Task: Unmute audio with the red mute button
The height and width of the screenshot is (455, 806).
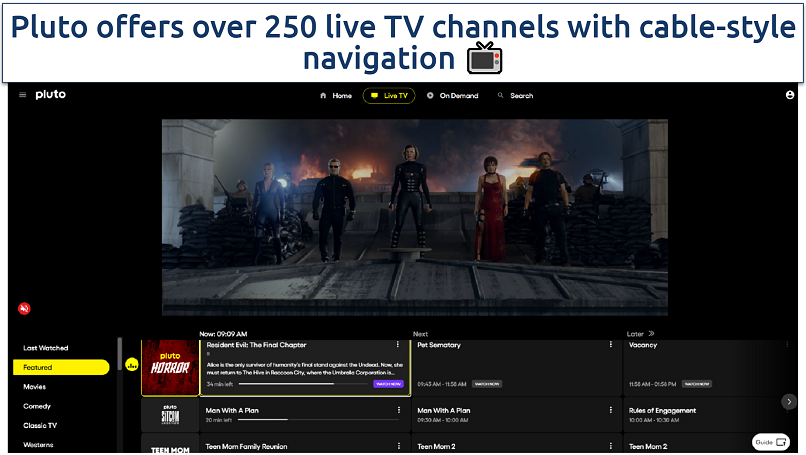Action: pyautogui.click(x=24, y=308)
